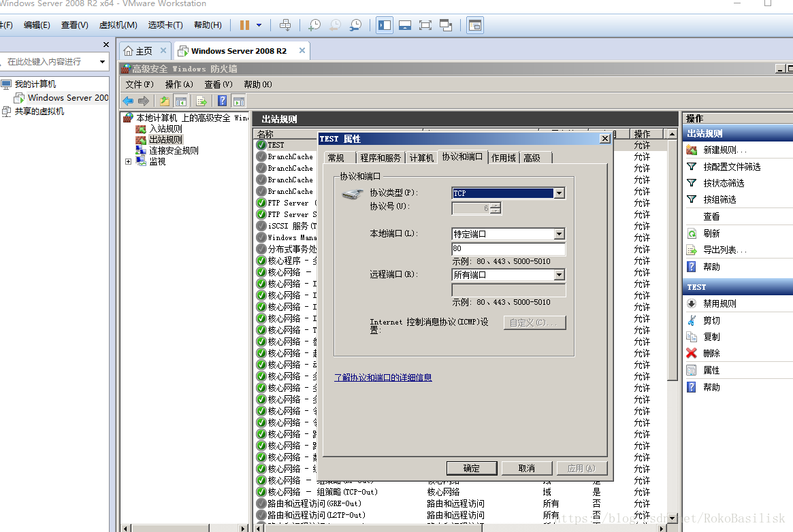793x532 pixels.
Task: Click 剪切 action under TEST
Action: click(711, 320)
